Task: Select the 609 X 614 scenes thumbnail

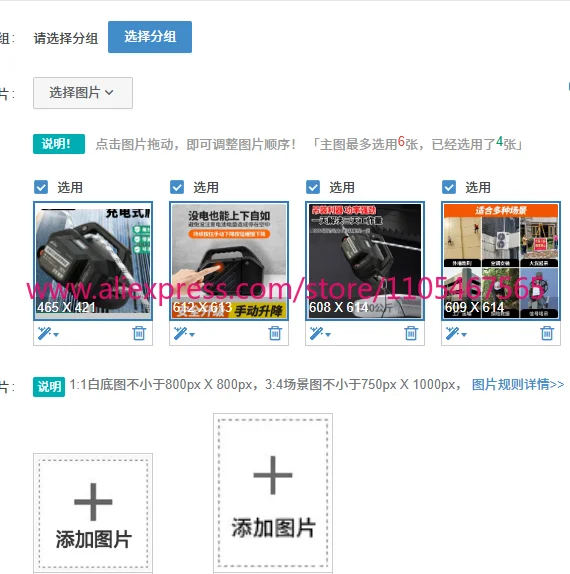Action: (x=501, y=261)
